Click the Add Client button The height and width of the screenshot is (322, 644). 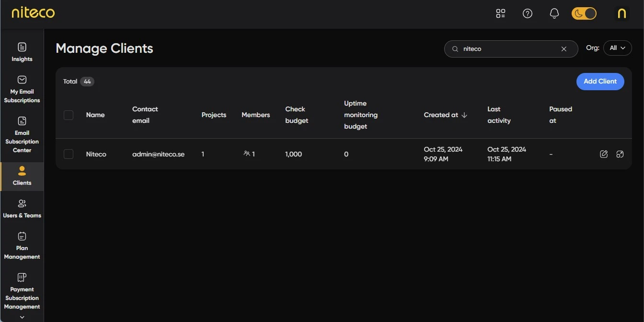(x=600, y=82)
